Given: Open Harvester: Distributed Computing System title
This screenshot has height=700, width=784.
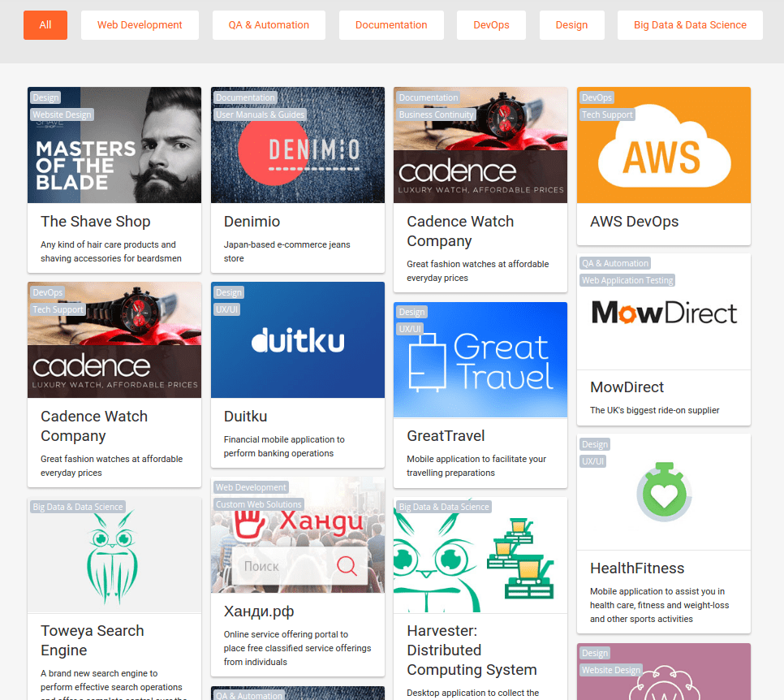Looking at the screenshot, I should click(x=472, y=650).
